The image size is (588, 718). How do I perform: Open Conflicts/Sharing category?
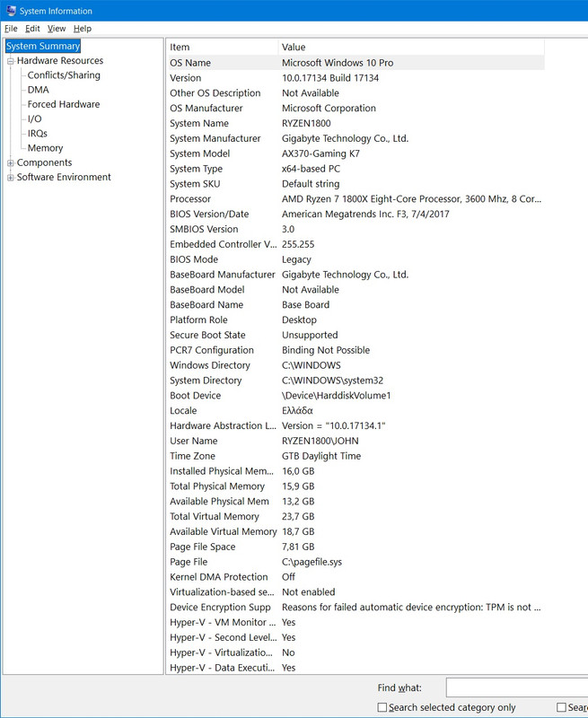tap(64, 75)
